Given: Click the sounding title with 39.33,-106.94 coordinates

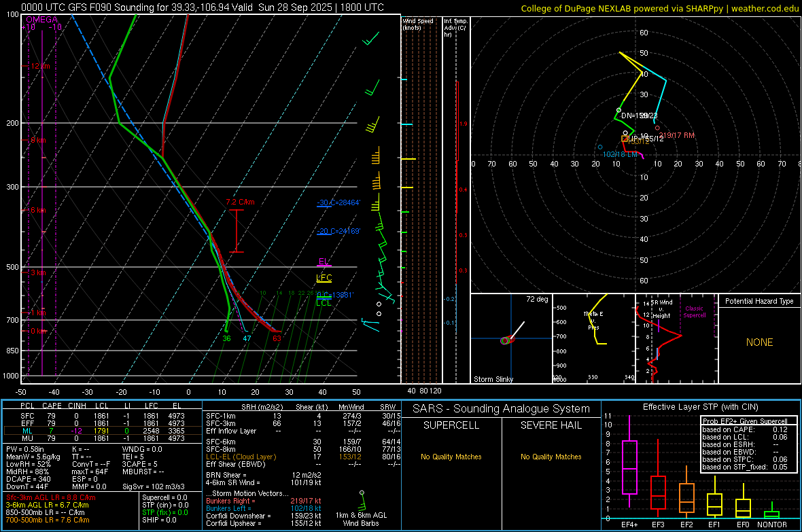Looking at the screenshot, I should click(x=203, y=7).
